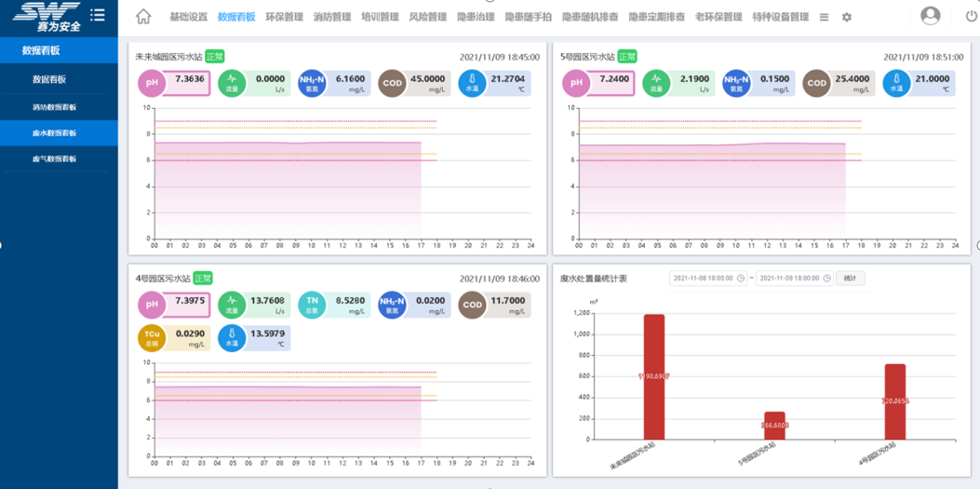Expand the 数据看板 sidebar section header
Screen dimensions: 980x489
point(59,50)
